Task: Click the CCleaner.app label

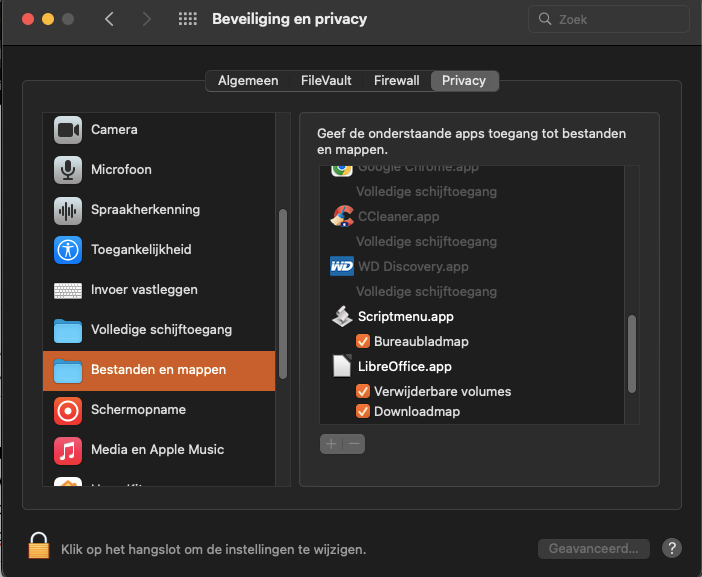Action: pos(398,217)
